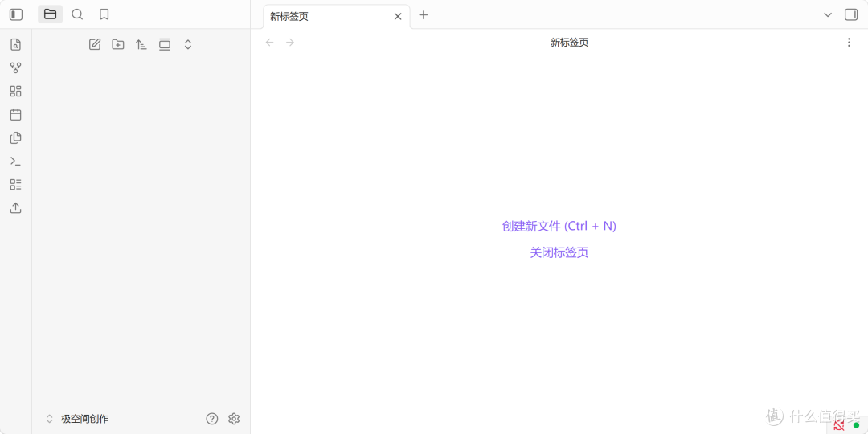Collapse the left sidebar toggle

16,15
